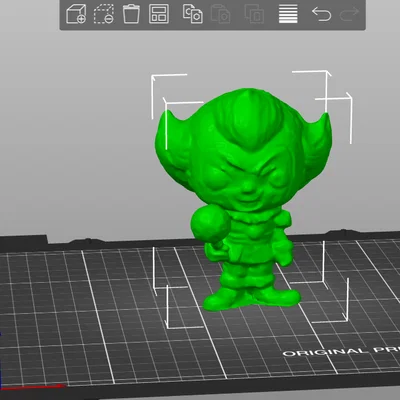
Task: Click the greyed-out Split to objects icon
Action: coord(254,14)
